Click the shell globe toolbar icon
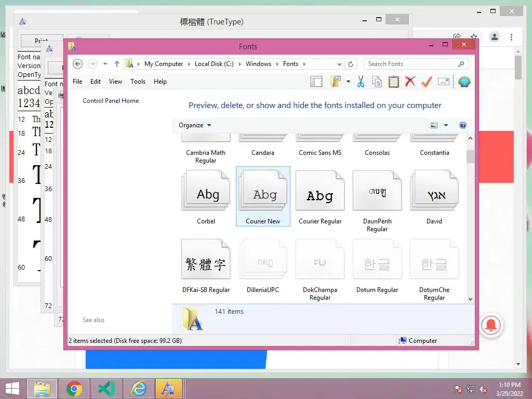 464,82
